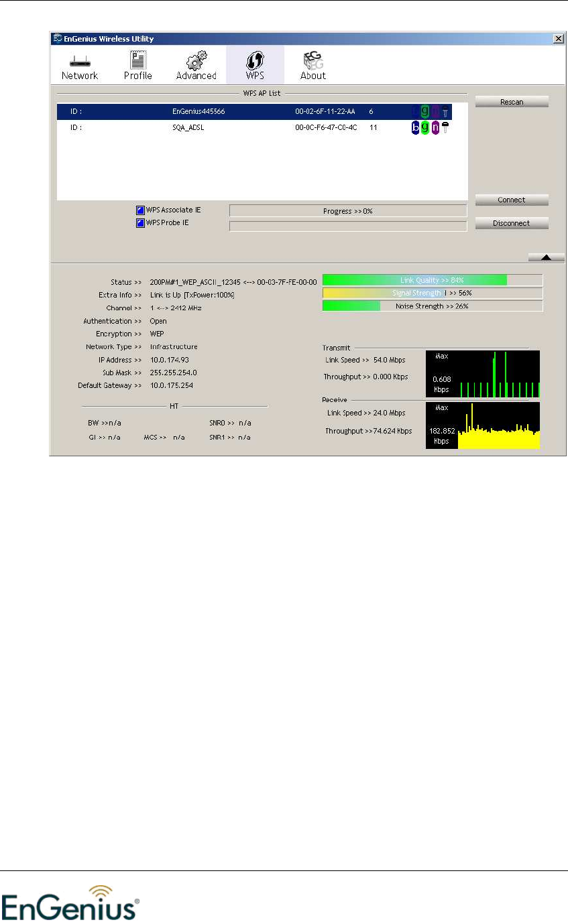Click the key security icon in the SQA_ADSL row

[445, 127]
